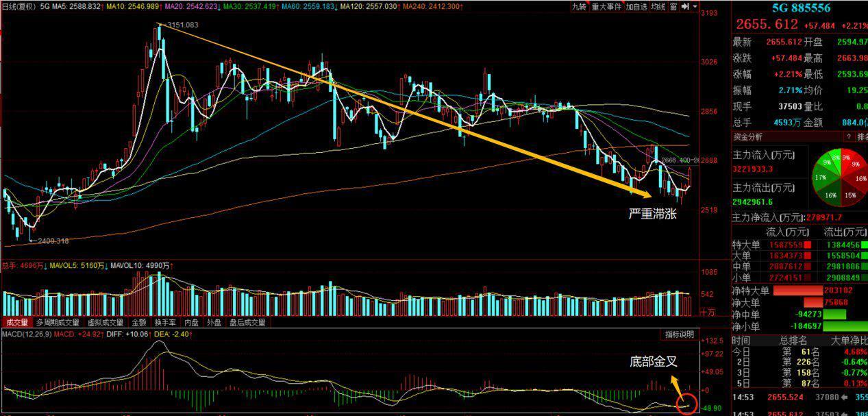Open the dropdown arrow beside the collapse icon

695,7
